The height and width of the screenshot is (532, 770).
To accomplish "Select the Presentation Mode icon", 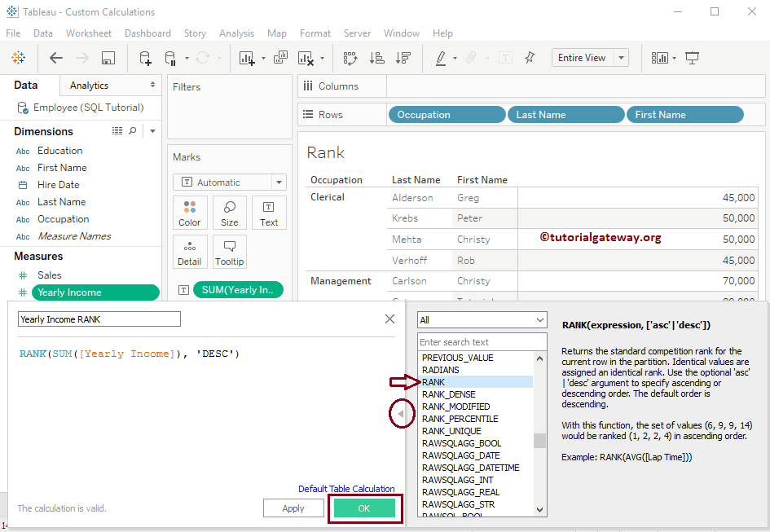I will click(692, 58).
